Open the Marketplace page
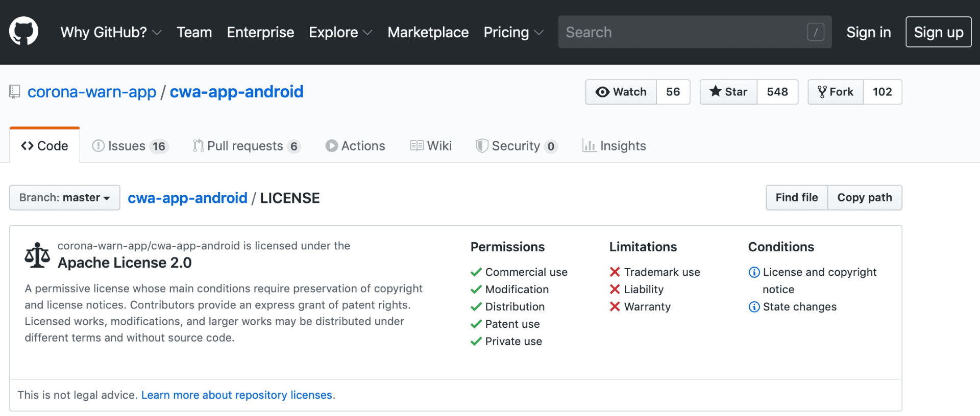This screenshot has width=980, height=416. pos(428,32)
